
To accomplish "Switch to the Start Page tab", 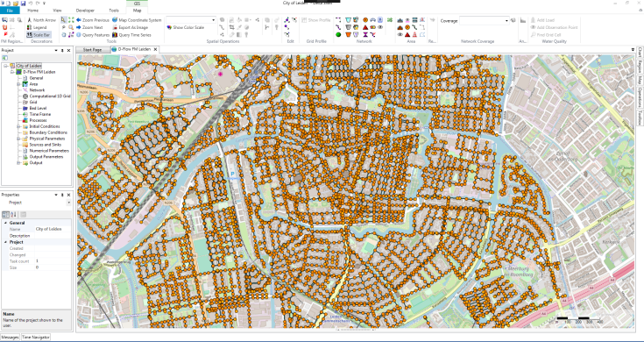I will (x=92, y=50).
